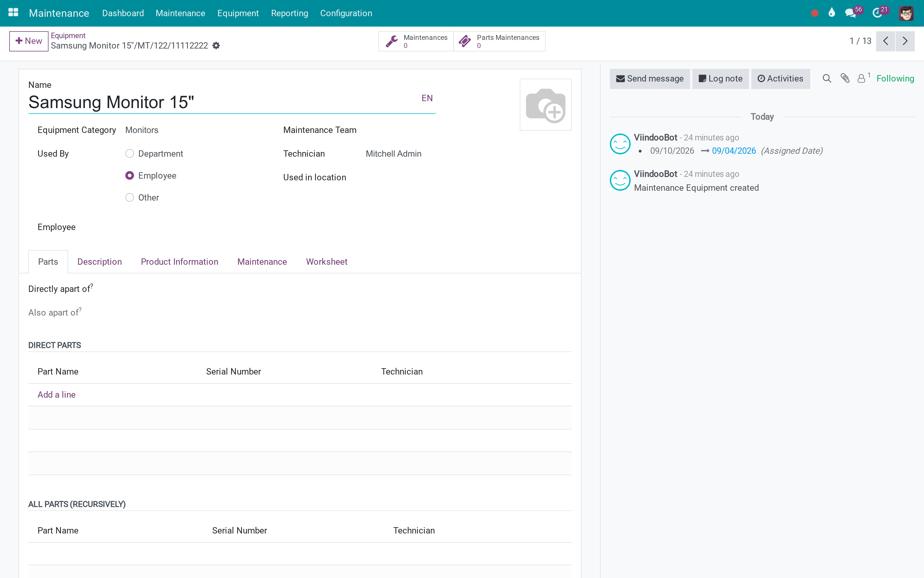Open the Equipment menu in the navbar
The width and height of the screenshot is (924, 578).
click(x=238, y=13)
